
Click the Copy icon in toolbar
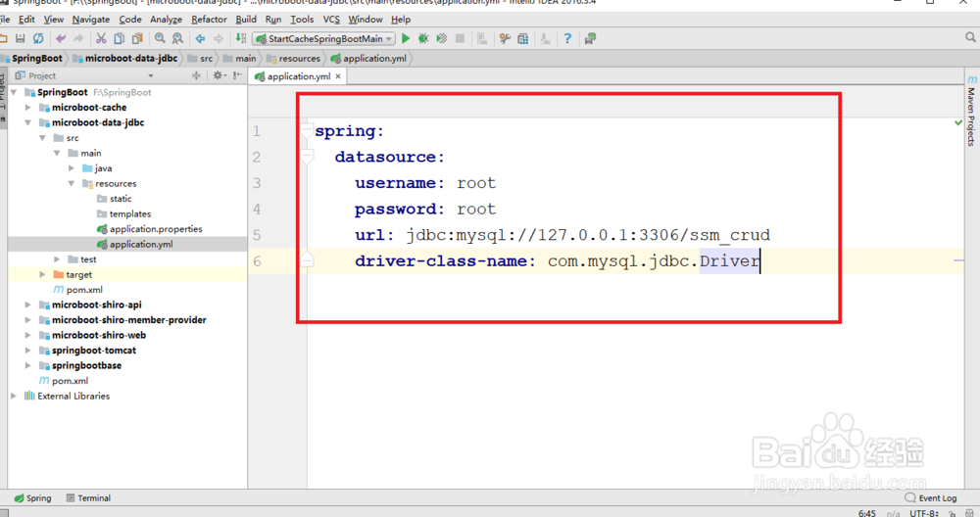pyautogui.click(x=119, y=39)
